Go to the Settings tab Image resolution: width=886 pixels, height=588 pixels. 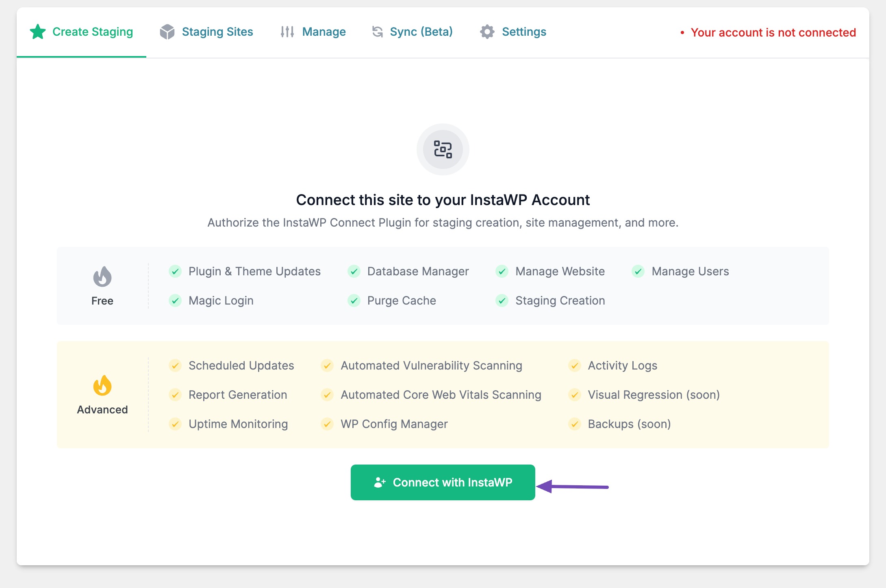click(x=524, y=32)
